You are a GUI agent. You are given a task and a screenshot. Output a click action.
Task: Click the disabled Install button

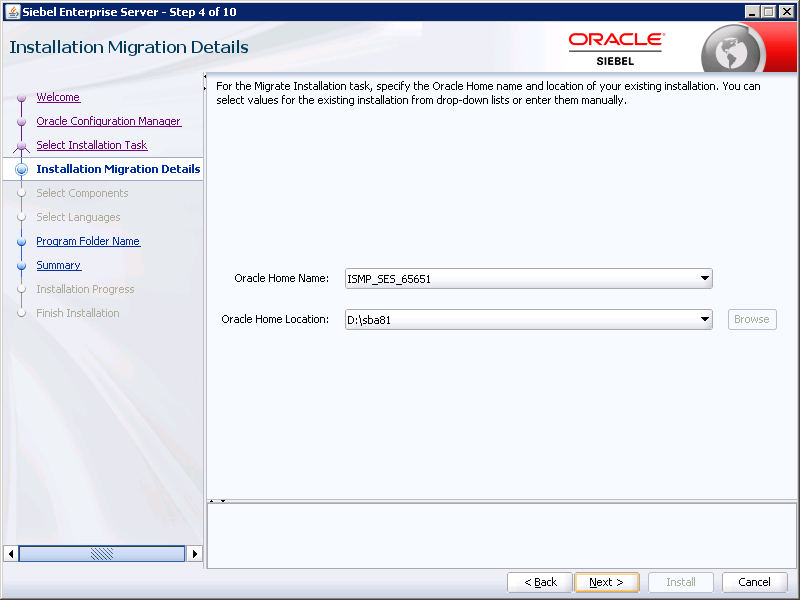(681, 582)
